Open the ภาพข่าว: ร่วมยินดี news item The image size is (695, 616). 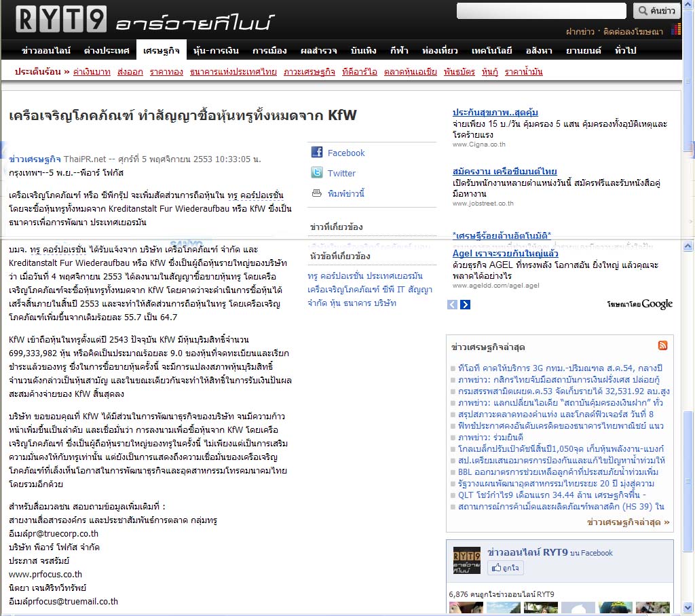coord(491,437)
